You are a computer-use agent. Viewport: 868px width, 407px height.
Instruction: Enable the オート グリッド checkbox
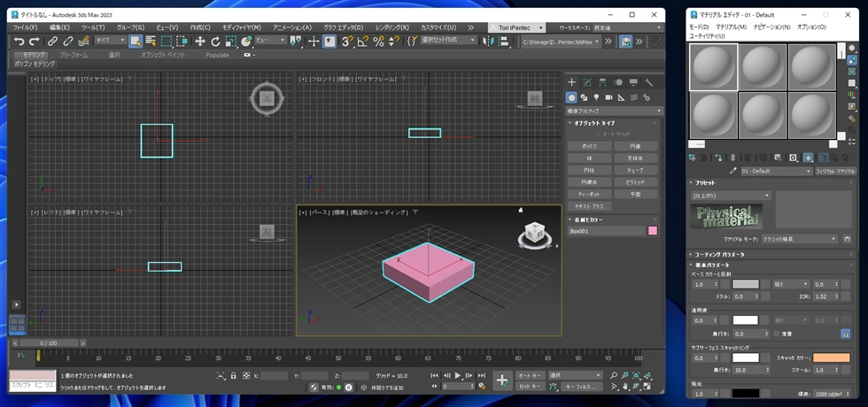coord(598,134)
